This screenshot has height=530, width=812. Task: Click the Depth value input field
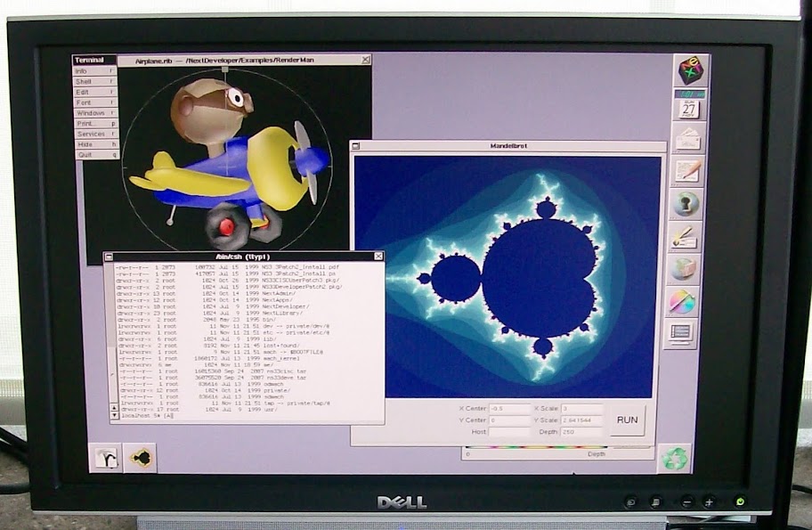pos(581,432)
